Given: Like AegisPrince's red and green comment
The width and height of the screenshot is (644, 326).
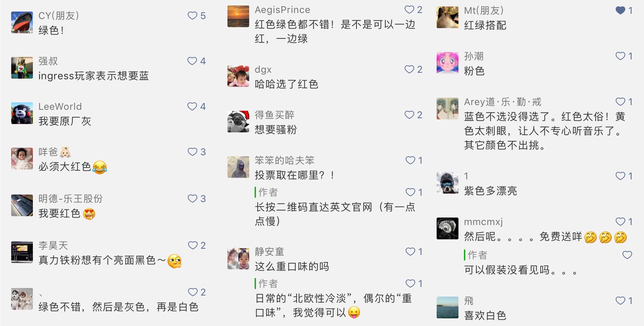Looking at the screenshot, I should pyautogui.click(x=409, y=9).
